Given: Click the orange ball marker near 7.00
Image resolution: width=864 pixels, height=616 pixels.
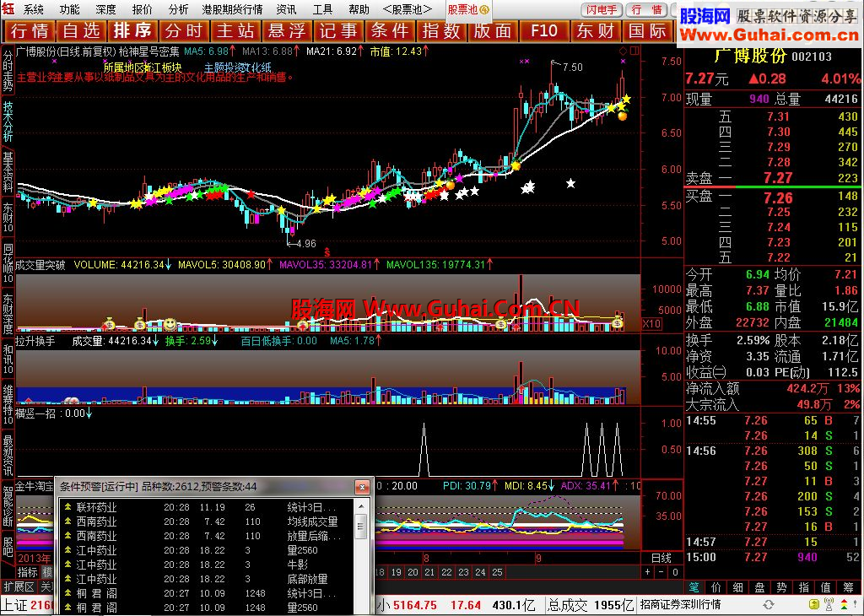Looking at the screenshot, I should 622,116.
